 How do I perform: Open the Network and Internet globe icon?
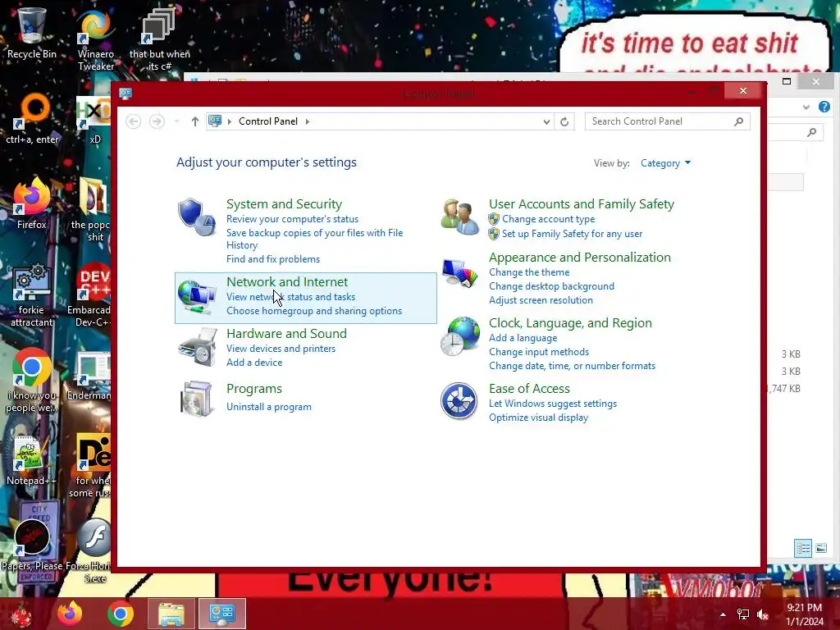pyautogui.click(x=197, y=296)
